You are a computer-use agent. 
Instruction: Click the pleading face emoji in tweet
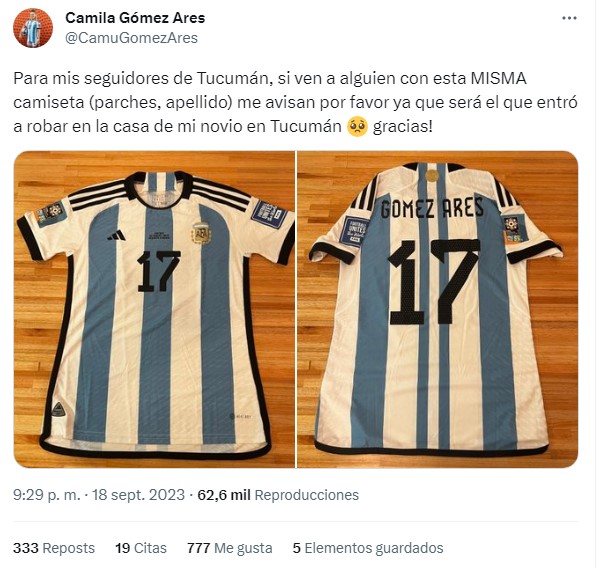pos(357,127)
